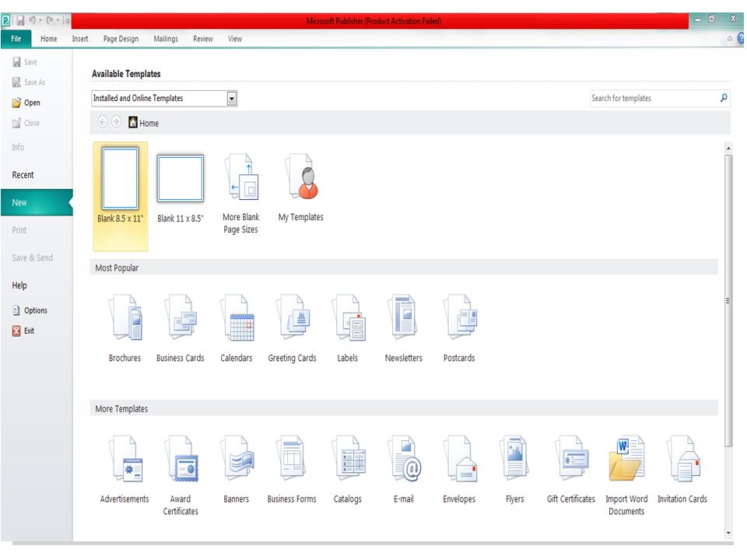Screen dimensions: 747x560
Task: Open Publisher Options
Action: 30,310
